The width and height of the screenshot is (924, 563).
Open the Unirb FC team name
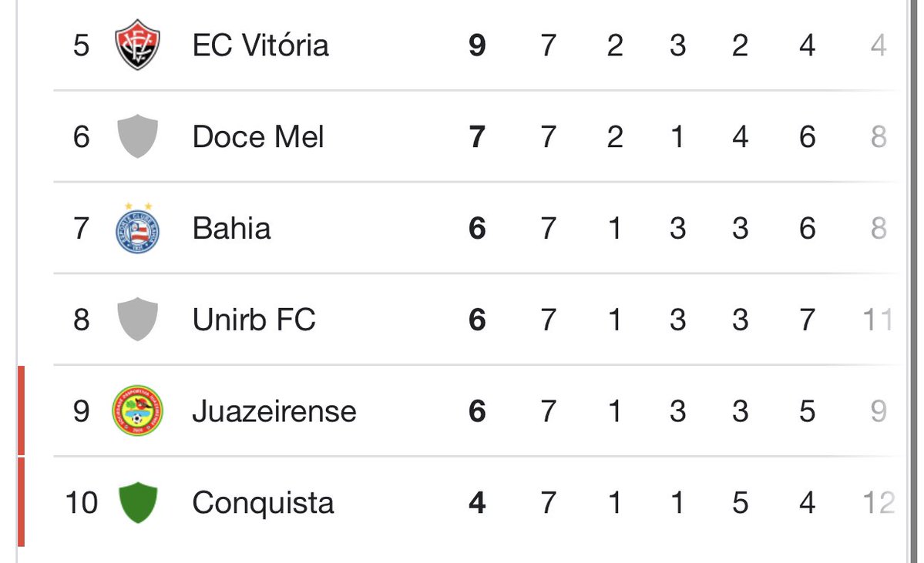[254, 320]
